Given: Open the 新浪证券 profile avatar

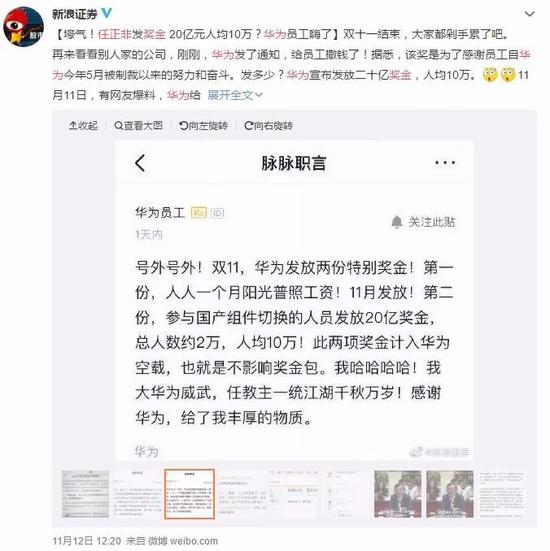Looking at the screenshot, I should tap(23, 27).
